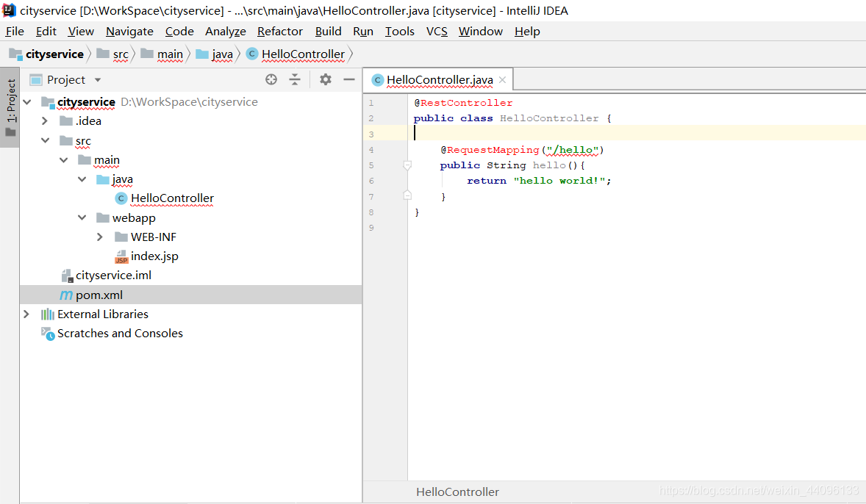
Task: Collapse all via Project panel toolbar icon
Action: click(295, 79)
